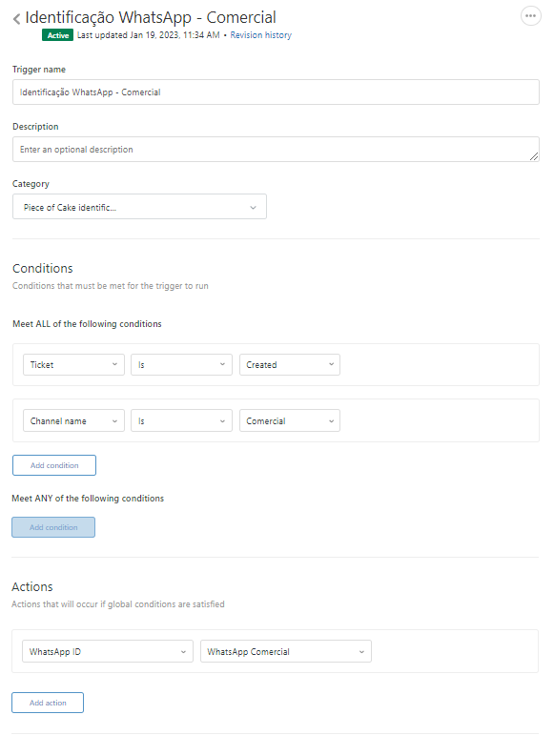Open the Revision history link

pos(261,35)
